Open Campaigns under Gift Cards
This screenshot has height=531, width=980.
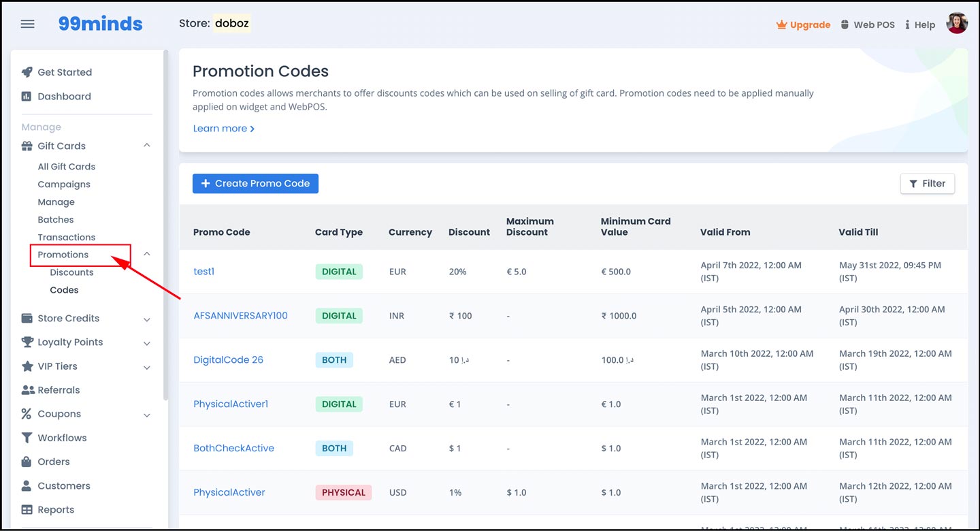[x=64, y=184]
